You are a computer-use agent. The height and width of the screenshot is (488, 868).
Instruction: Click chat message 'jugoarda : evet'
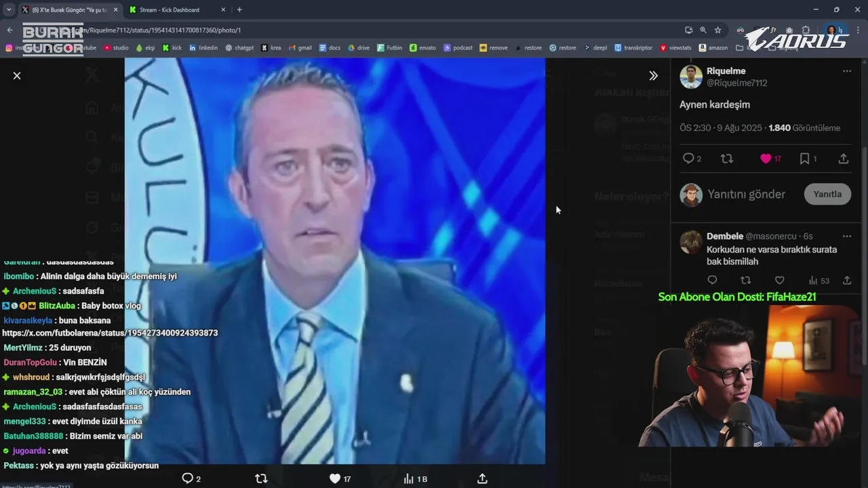click(x=35, y=451)
